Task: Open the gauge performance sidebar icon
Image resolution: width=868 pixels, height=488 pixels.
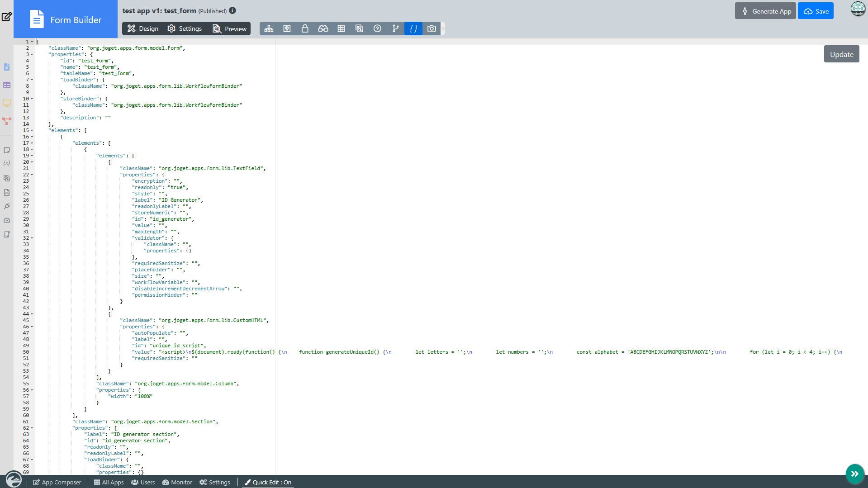Action: (x=7, y=221)
